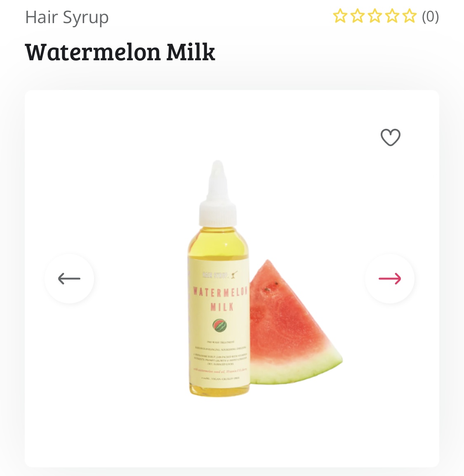Open the Hair Syrup brand link
Screen dimensions: 464x476
coord(67,18)
